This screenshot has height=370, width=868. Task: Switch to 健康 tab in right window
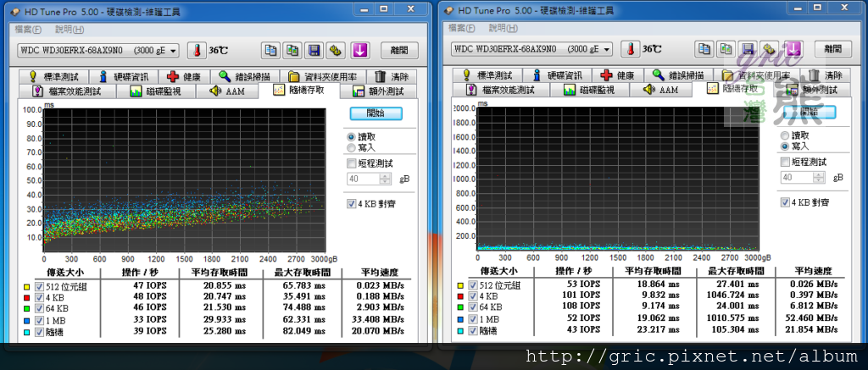(620, 75)
